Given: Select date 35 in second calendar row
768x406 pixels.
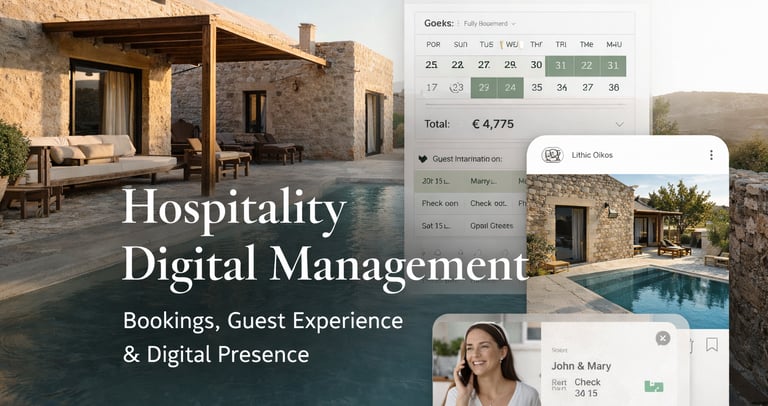Looking at the screenshot, I should point(537,88).
